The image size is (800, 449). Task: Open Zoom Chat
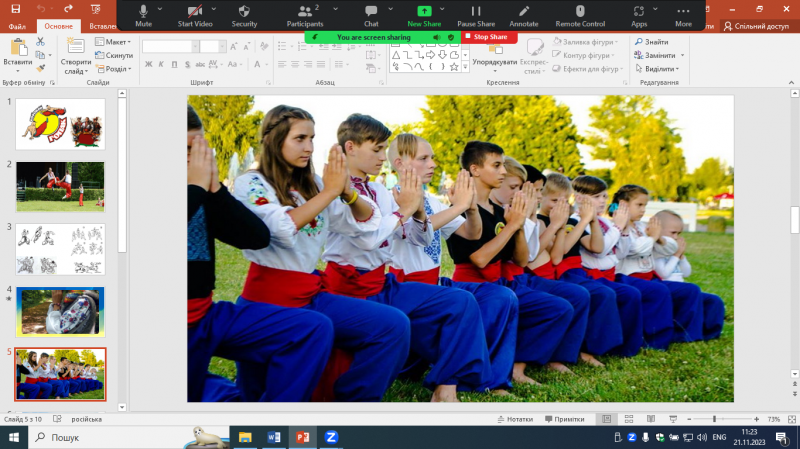[371, 16]
